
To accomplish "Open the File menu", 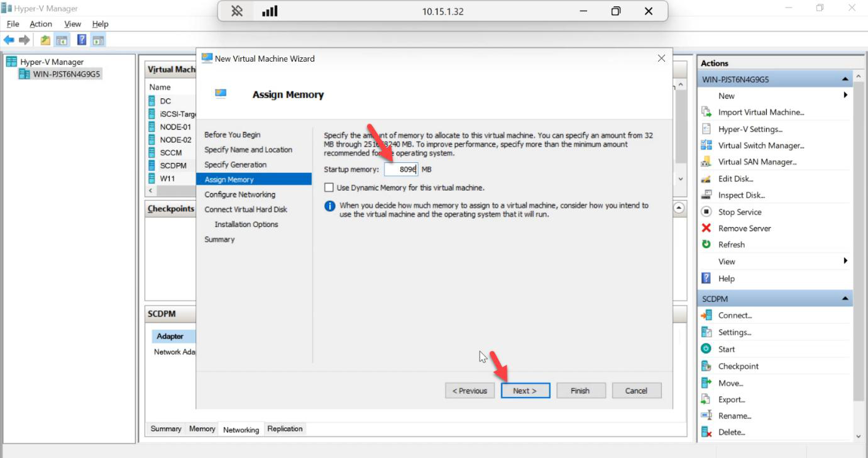I will pos(13,24).
